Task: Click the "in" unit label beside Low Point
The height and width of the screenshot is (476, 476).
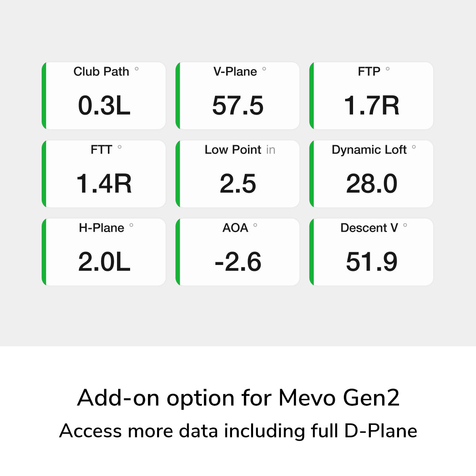Action: pyautogui.click(x=271, y=150)
